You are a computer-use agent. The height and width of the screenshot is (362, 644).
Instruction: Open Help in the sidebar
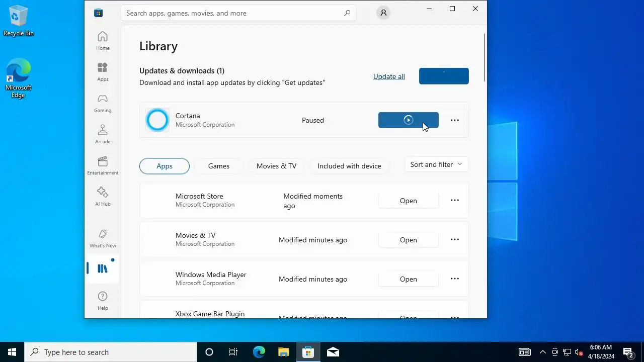[103, 301]
